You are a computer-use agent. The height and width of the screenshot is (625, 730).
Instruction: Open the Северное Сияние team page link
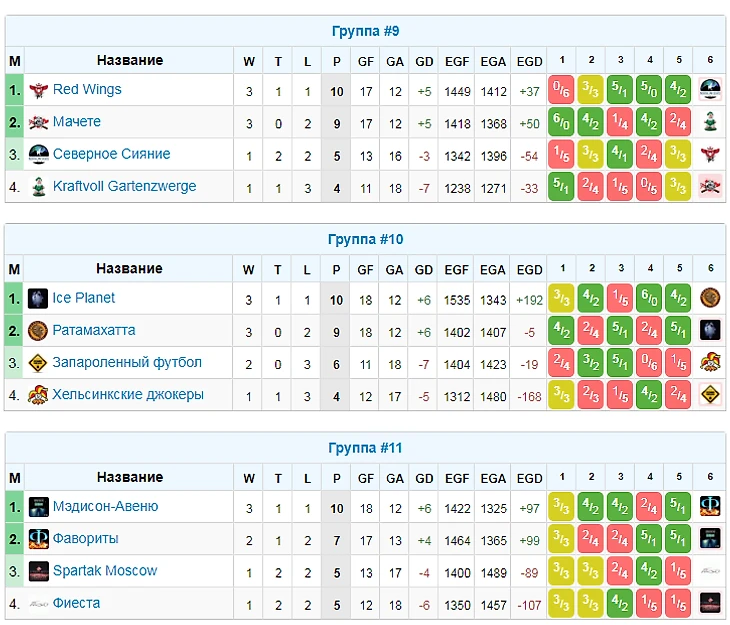click(111, 154)
